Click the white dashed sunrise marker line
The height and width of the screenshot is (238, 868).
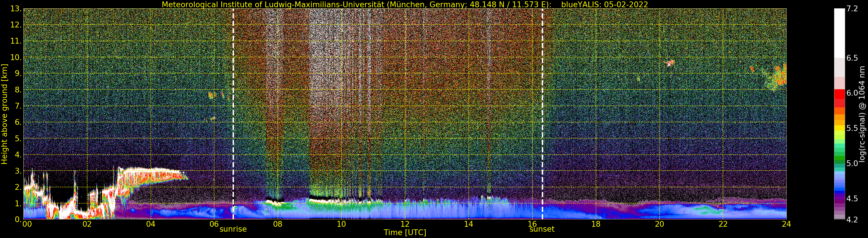pyautogui.click(x=233, y=114)
